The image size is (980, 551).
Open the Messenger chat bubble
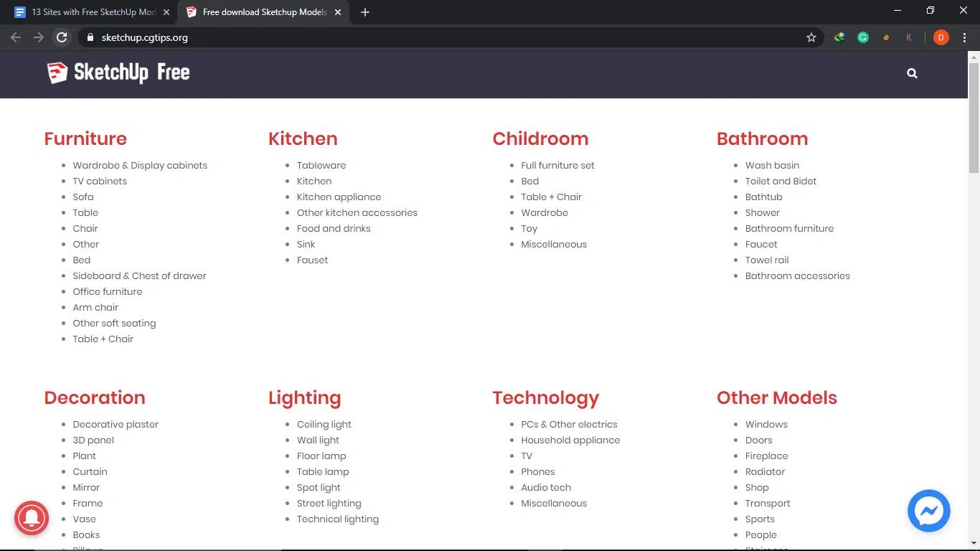[928, 511]
